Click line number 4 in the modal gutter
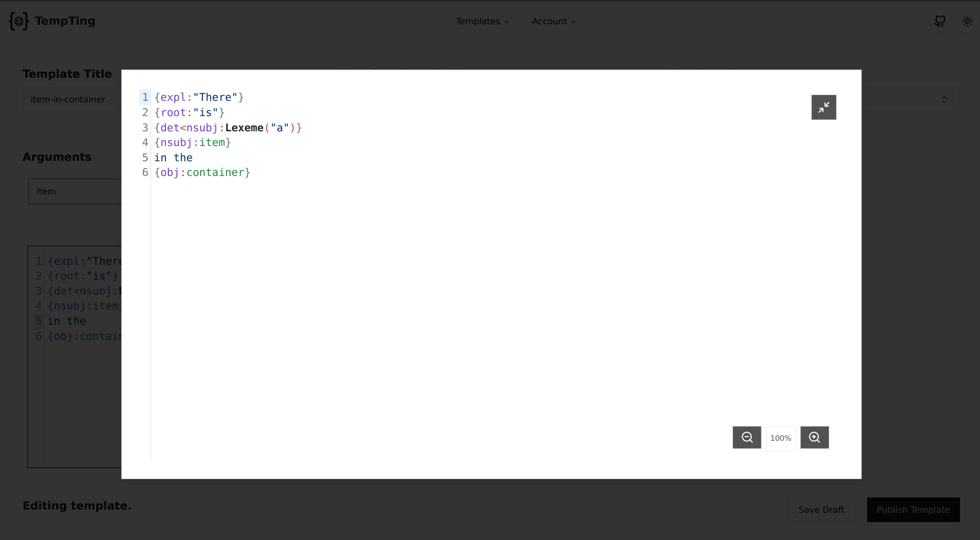 click(145, 142)
